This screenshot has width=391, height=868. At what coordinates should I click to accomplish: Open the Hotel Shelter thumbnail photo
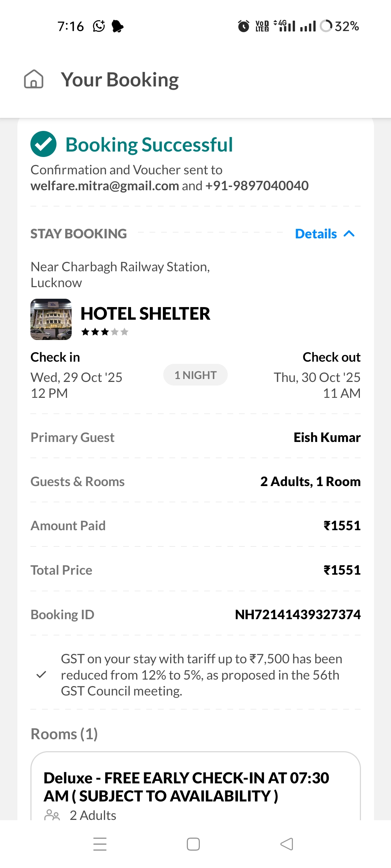51,319
